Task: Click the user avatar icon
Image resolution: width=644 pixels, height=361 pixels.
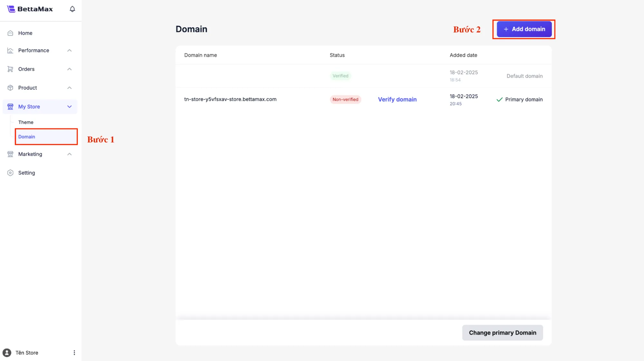Action: (x=7, y=353)
